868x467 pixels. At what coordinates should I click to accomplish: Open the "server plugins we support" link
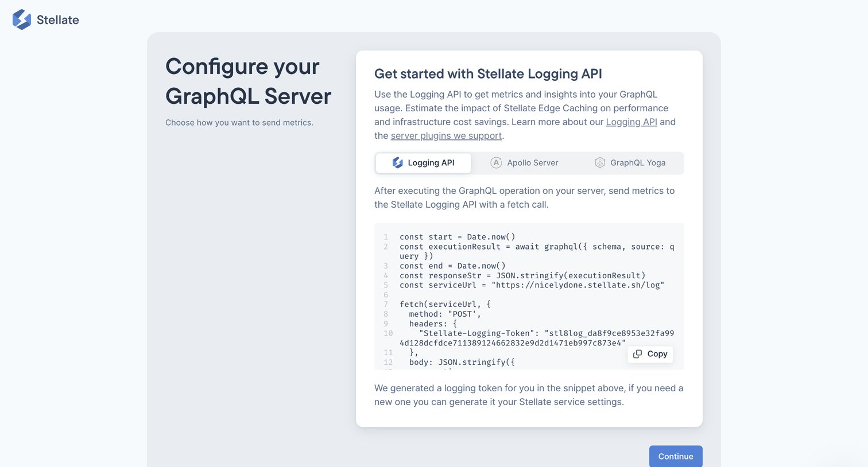click(446, 135)
